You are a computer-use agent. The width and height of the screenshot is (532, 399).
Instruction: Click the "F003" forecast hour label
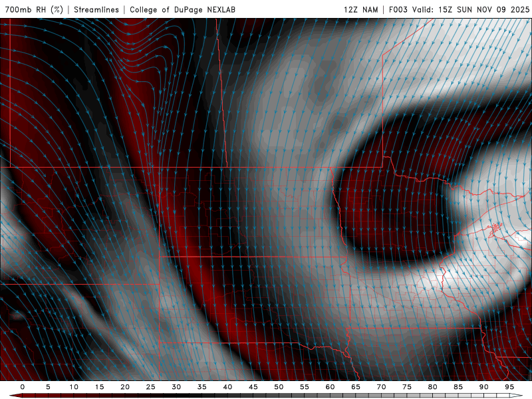pos(398,9)
